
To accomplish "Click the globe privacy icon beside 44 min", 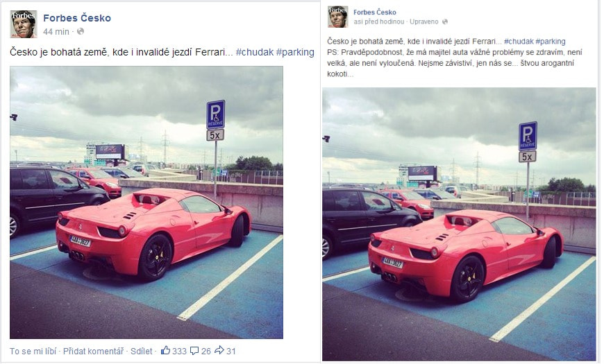I will click(81, 32).
